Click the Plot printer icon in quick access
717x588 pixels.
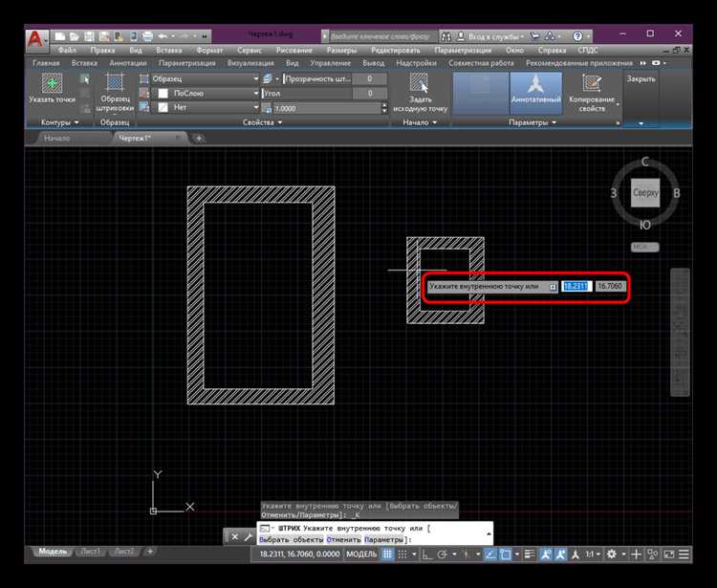147,36
